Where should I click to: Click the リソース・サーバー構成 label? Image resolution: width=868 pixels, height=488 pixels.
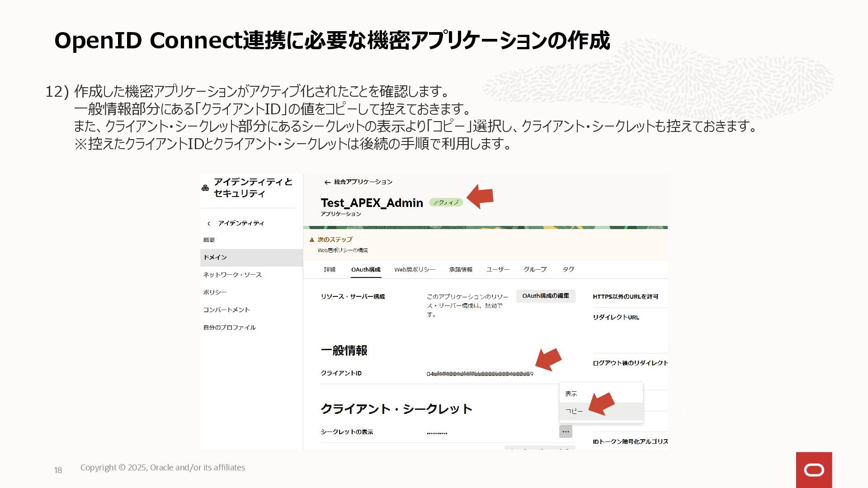(353, 297)
